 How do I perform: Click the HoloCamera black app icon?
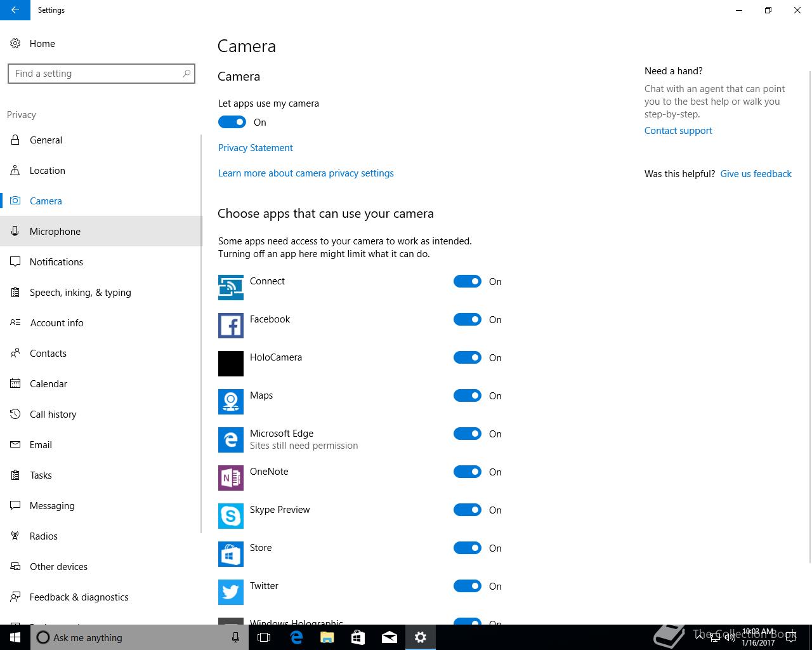point(231,364)
